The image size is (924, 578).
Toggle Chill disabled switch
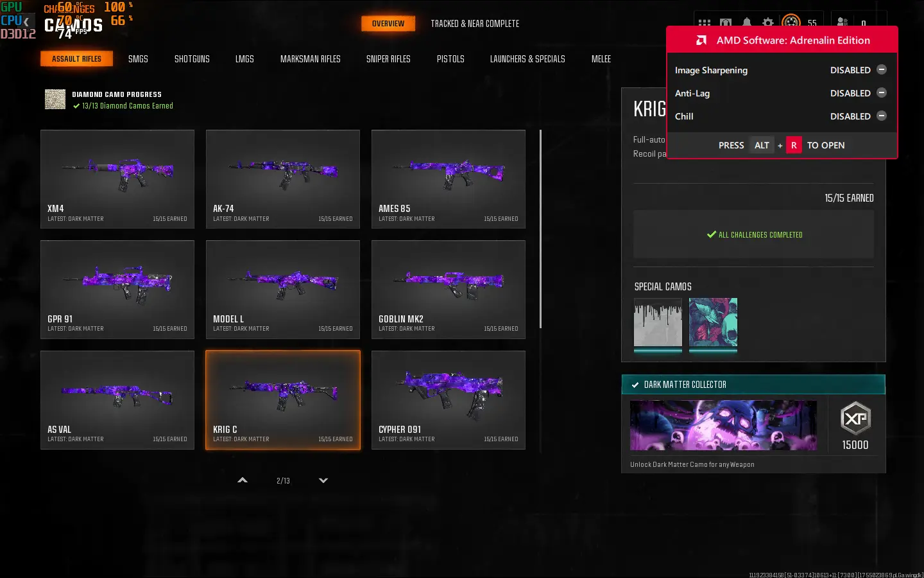(882, 116)
